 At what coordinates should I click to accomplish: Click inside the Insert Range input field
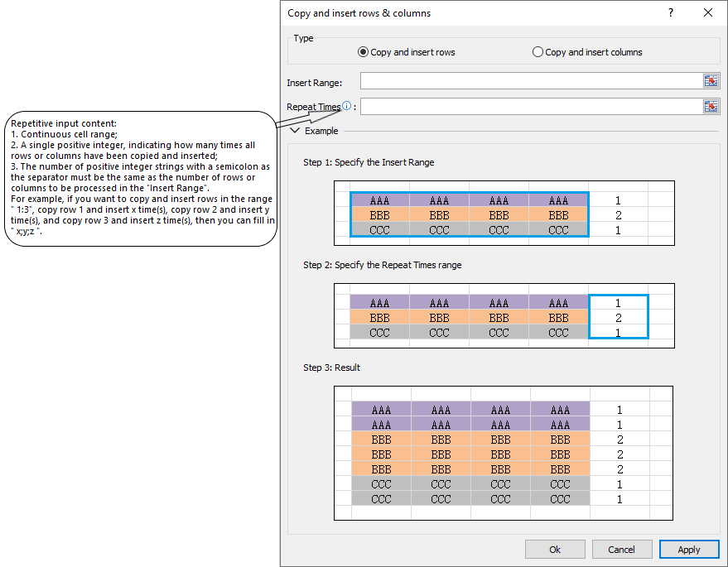coord(530,80)
